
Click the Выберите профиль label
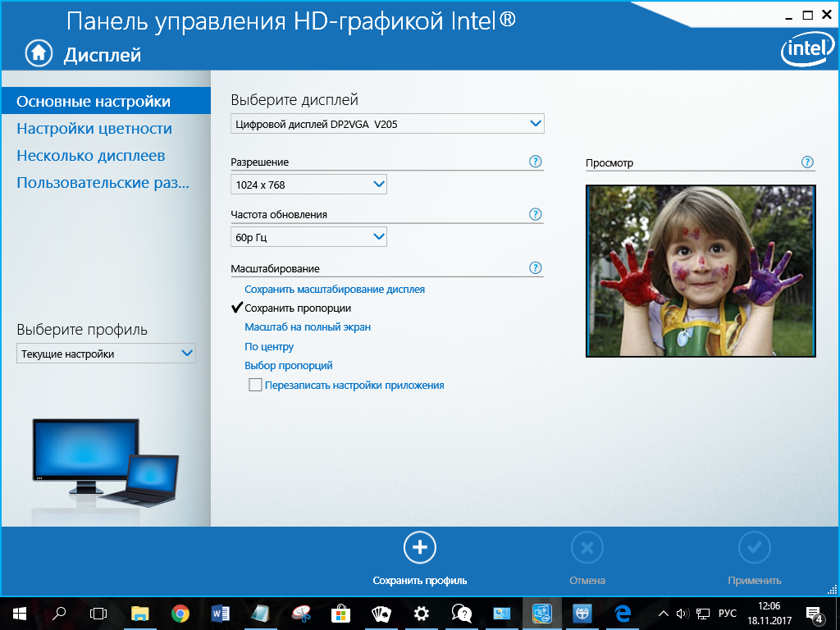[82, 330]
